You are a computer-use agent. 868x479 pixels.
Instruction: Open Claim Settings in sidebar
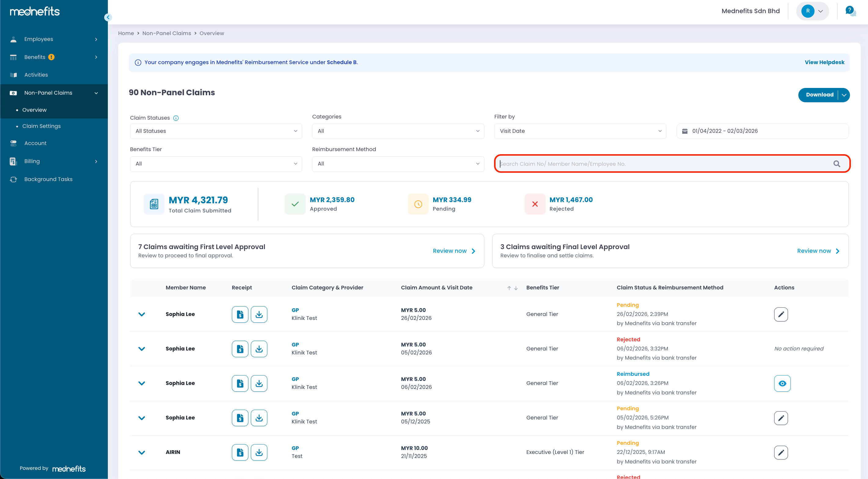(42, 126)
